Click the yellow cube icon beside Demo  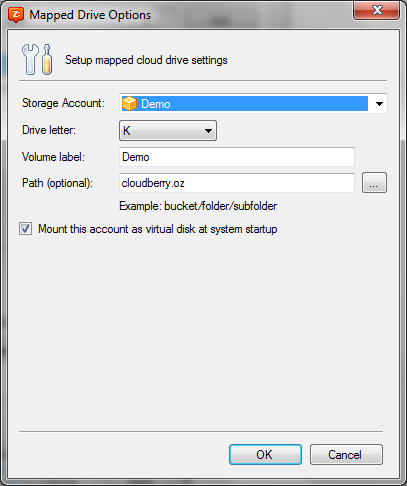click(129, 104)
